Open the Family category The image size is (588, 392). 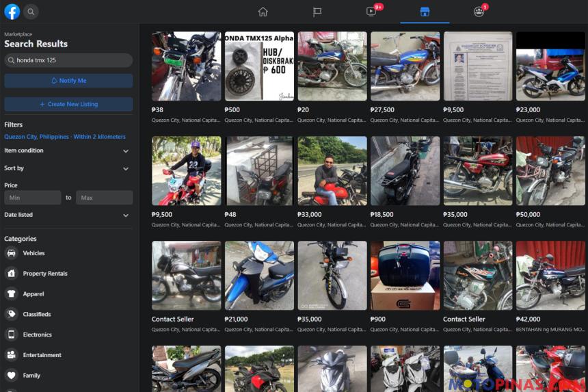click(31, 375)
